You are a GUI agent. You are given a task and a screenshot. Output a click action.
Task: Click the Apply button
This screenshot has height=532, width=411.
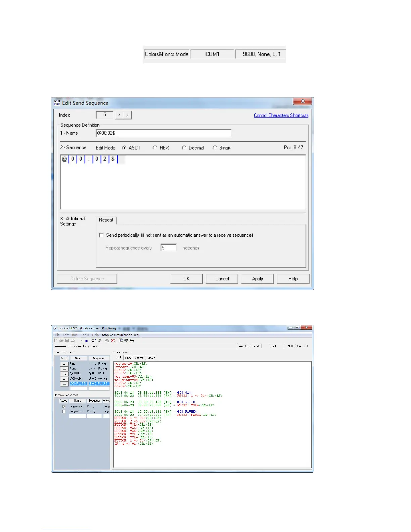pos(257,279)
